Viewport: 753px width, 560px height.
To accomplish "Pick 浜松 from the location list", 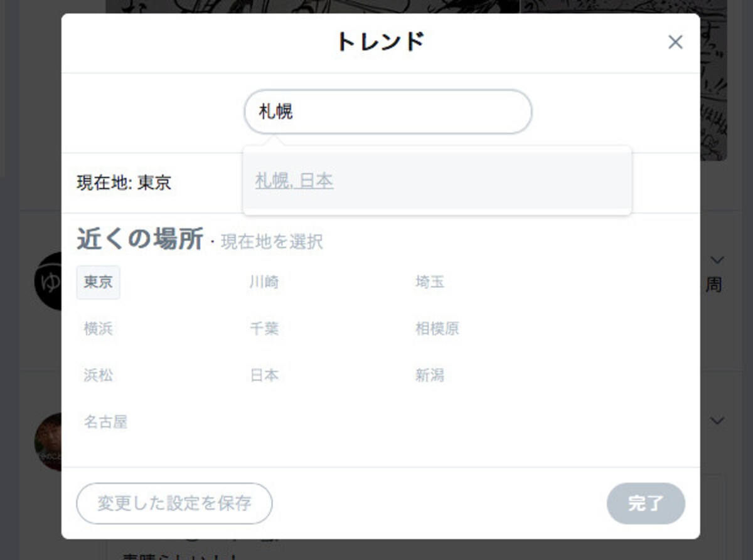I will 98,376.
